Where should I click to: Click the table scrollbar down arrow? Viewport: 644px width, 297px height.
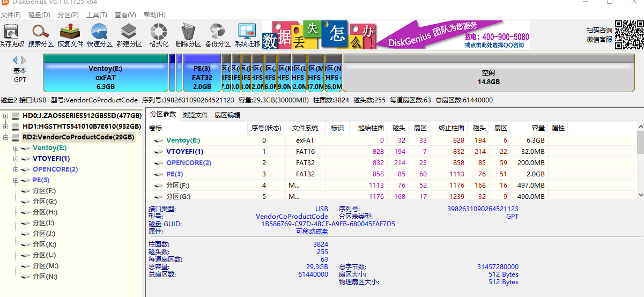pyautogui.click(x=639, y=196)
